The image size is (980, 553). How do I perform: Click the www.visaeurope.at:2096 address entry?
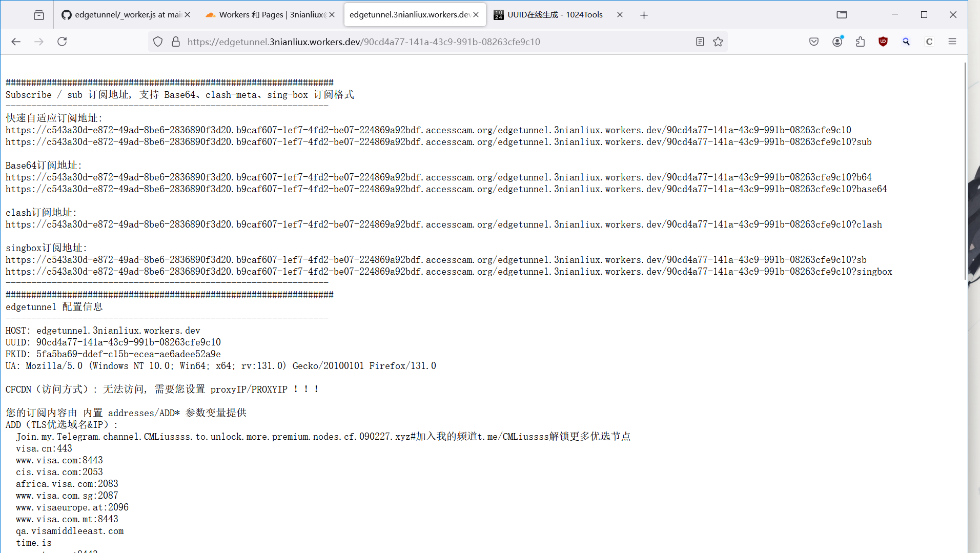point(72,507)
